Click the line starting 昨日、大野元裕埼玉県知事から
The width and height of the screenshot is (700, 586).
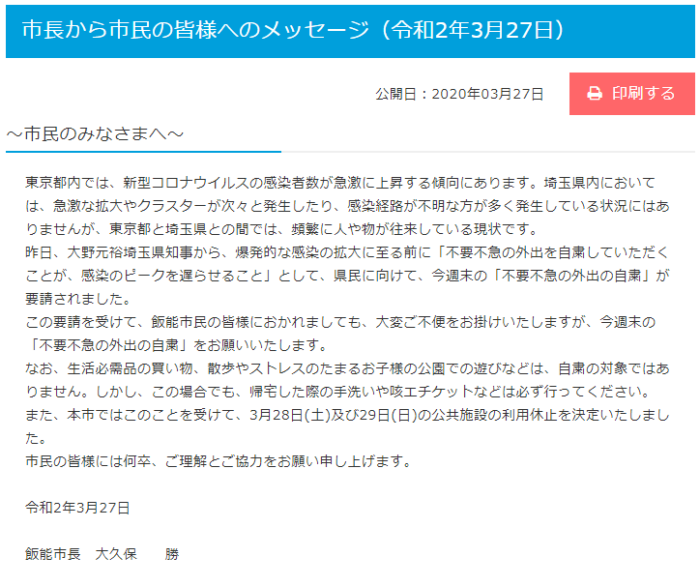347,253
